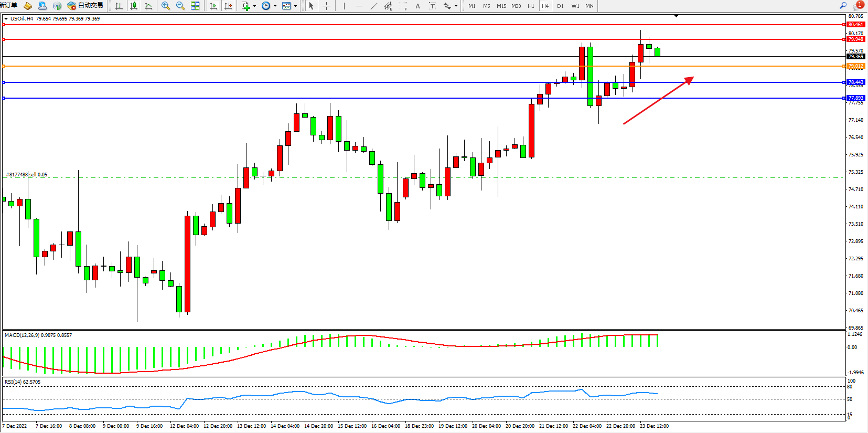Click the tile windows icon
The height and width of the screenshot is (433, 868).
195,6
